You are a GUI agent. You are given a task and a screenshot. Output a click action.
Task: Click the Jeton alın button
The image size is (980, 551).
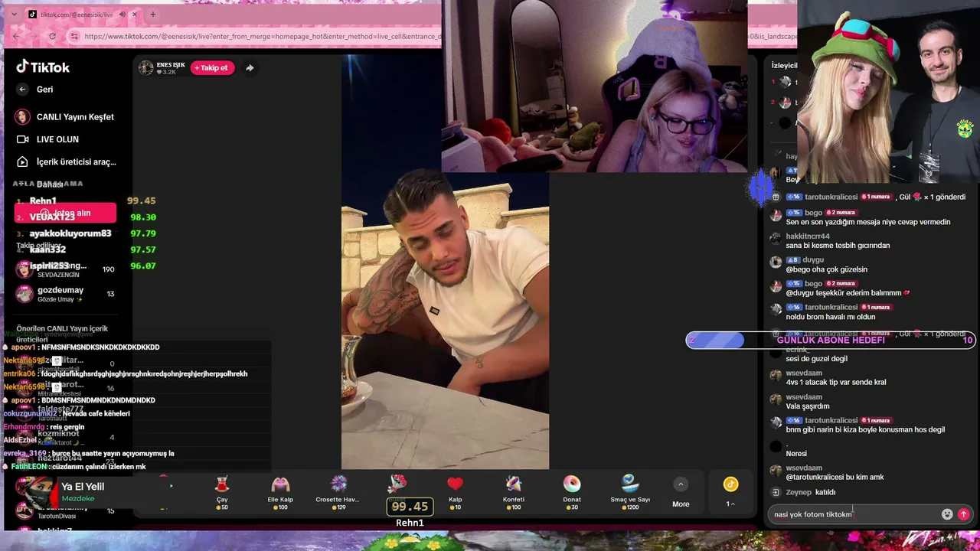pos(65,213)
